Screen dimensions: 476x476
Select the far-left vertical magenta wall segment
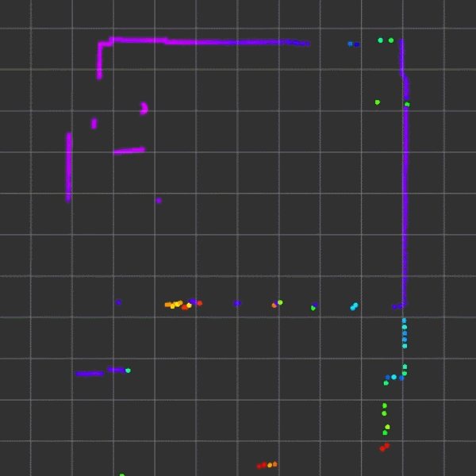(69, 167)
